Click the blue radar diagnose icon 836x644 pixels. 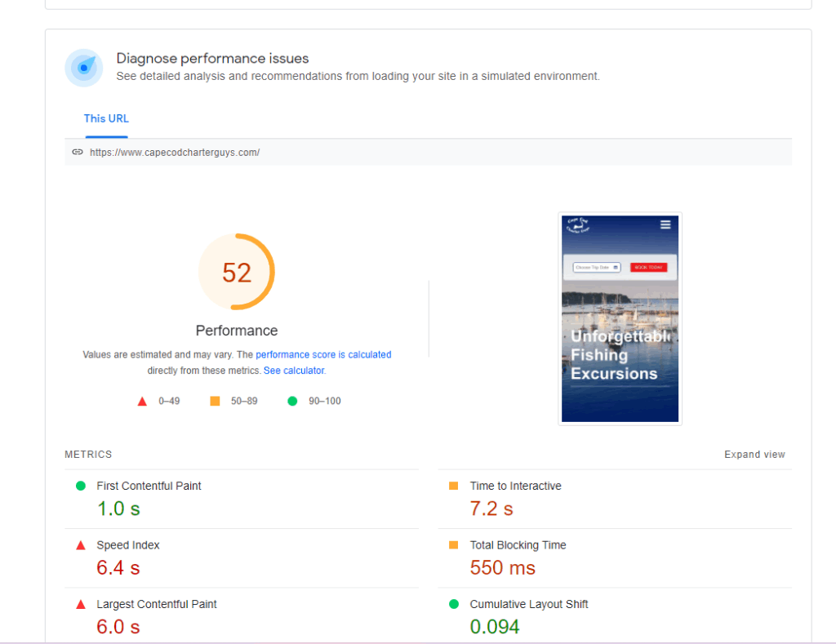coord(84,68)
